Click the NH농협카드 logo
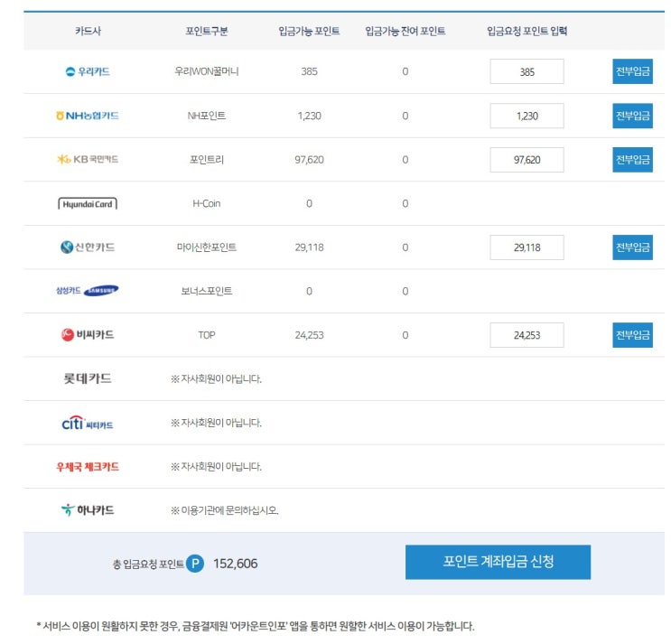The width and height of the screenshot is (671, 644). pos(88,116)
